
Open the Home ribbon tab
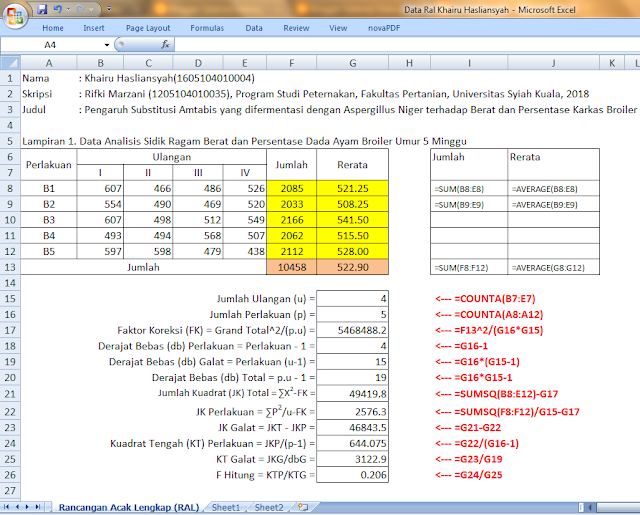click(53, 28)
